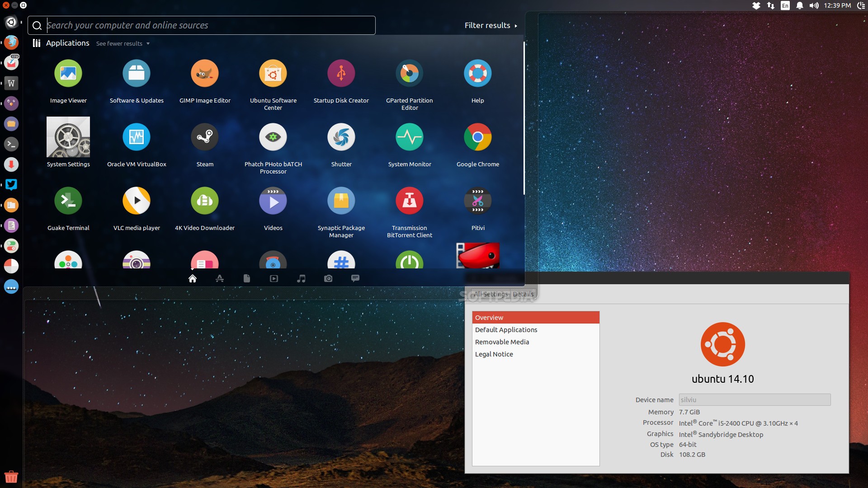Screen dimensions: 868x488
Task: Open the network indicator menu
Action: [x=771, y=5]
